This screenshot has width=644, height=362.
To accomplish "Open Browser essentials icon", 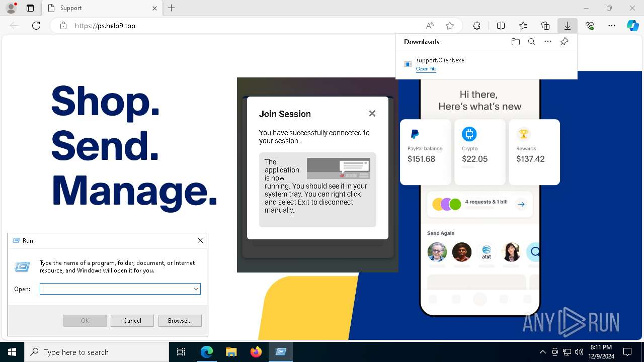I will [590, 26].
